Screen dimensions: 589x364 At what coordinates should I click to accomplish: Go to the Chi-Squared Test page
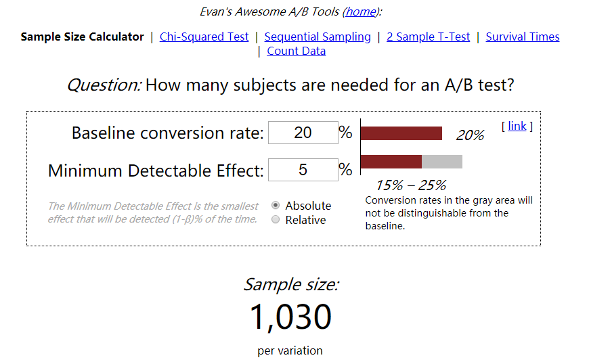coord(204,37)
